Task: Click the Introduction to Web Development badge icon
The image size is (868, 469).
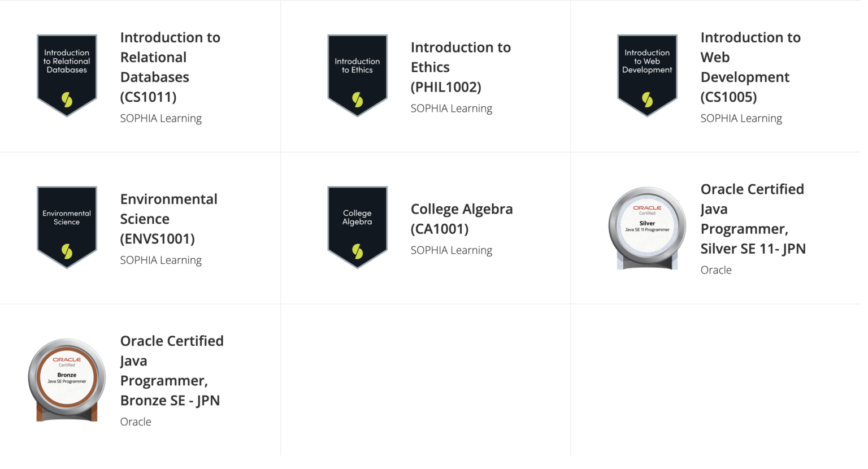Action: pyautogui.click(x=647, y=75)
